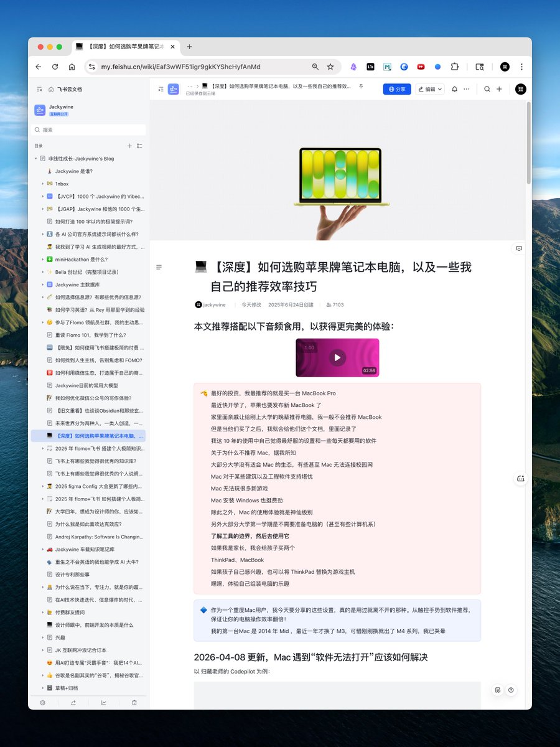Open the 编辑 mode dropdown
This screenshot has height=747, width=560.
(x=430, y=89)
